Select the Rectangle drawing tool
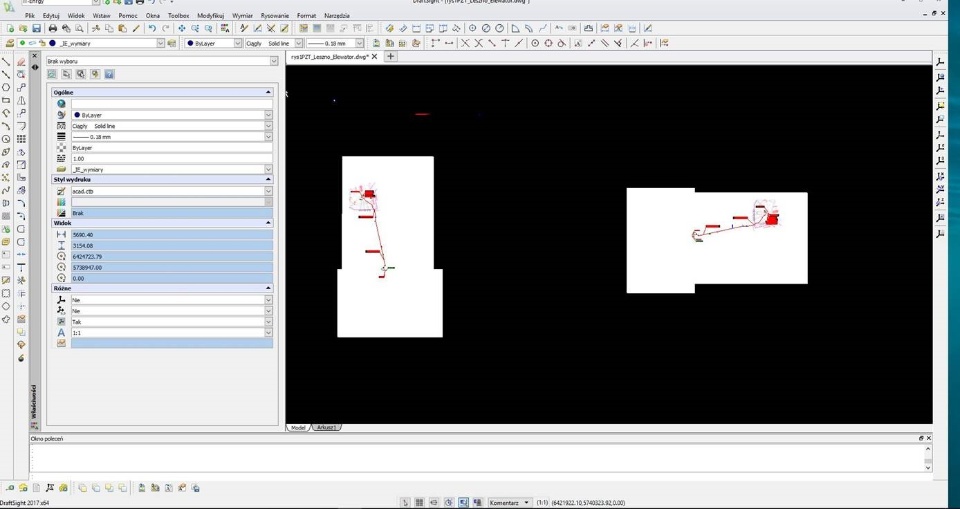This screenshot has width=960, height=509. 6,100
